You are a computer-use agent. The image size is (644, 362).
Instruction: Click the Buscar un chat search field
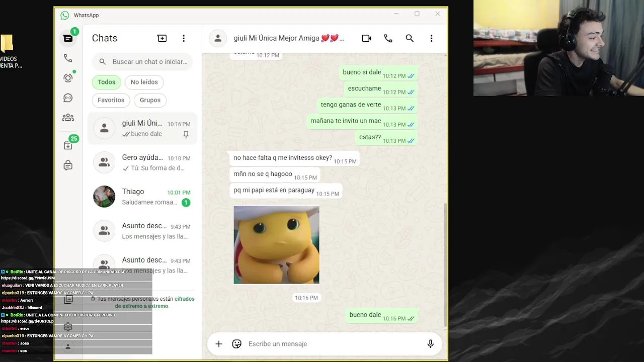coord(142,61)
